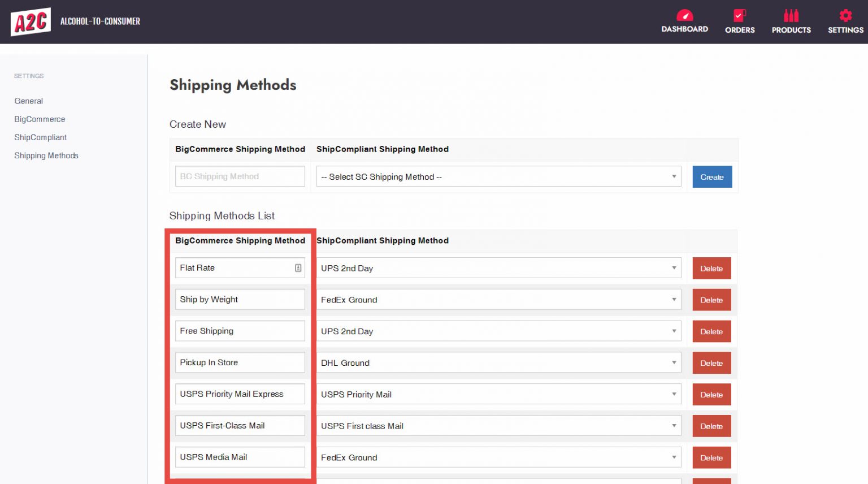Image resolution: width=868 pixels, height=484 pixels.
Task: Click the Shipping Methods List heading
Action: click(222, 216)
